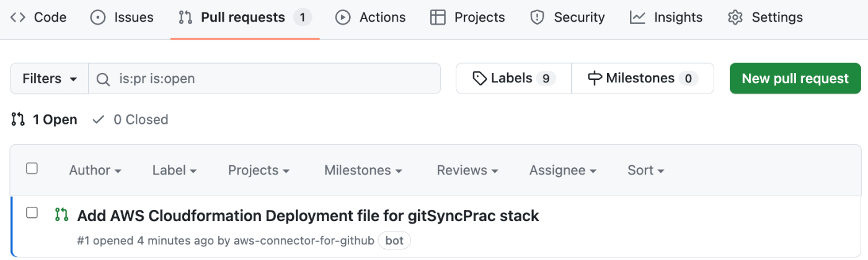Expand the Author filter menu
Viewport: 868px width, 260px height.
point(95,170)
